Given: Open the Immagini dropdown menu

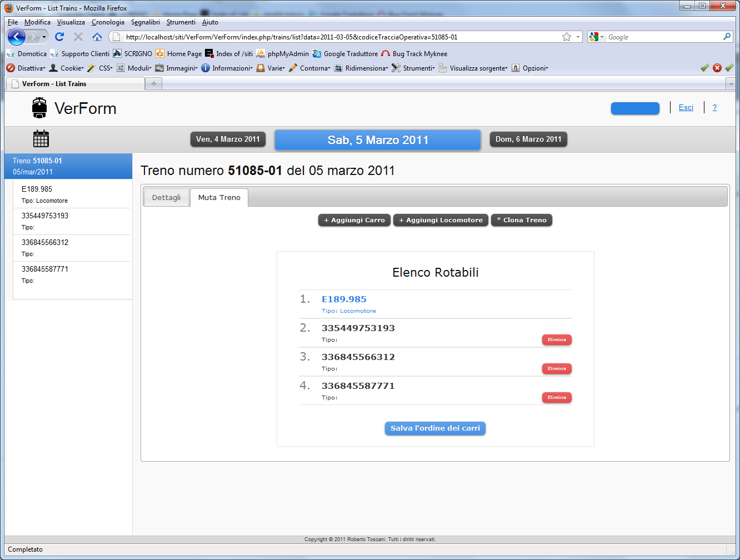Looking at the screenshot, I should [x=176, y=68].
